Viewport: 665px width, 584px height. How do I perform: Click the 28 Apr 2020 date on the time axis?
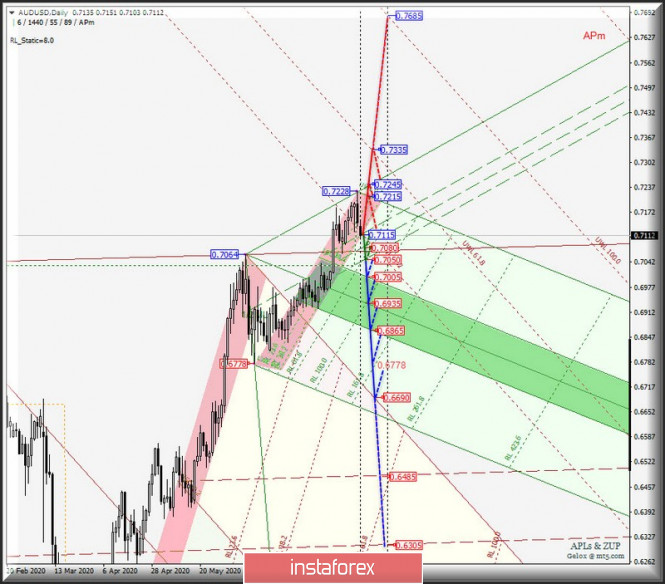point(170,571)
